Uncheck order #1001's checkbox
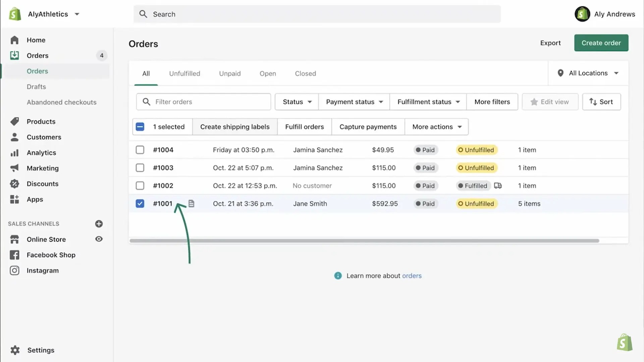 140,203
